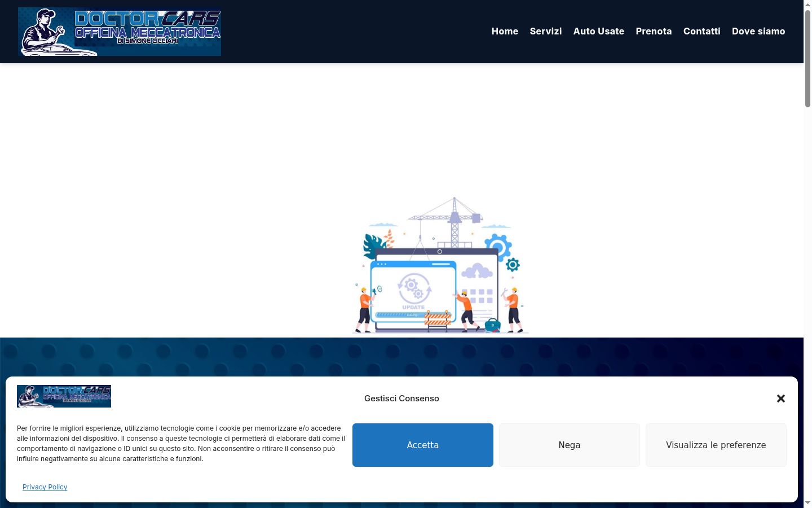Close the cookie consent dialog

pos(781,398)
